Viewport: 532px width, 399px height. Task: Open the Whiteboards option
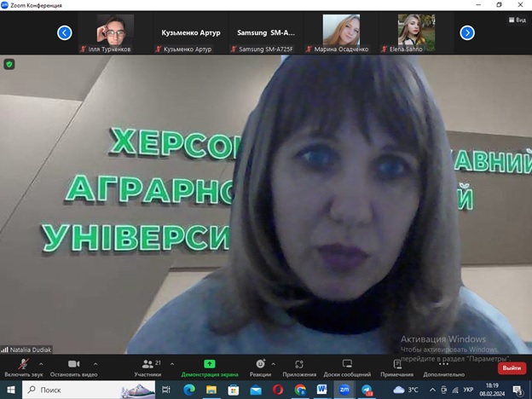pos(347,367)
